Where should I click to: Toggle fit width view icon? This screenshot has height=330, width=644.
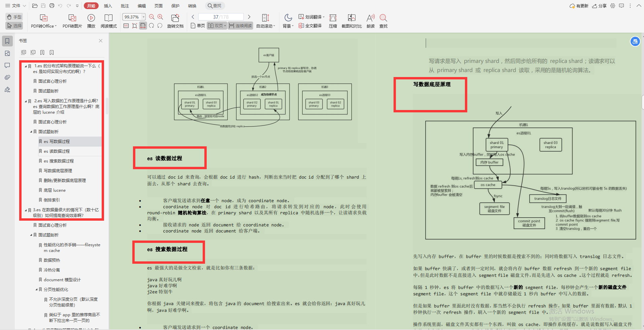point(143,26)
